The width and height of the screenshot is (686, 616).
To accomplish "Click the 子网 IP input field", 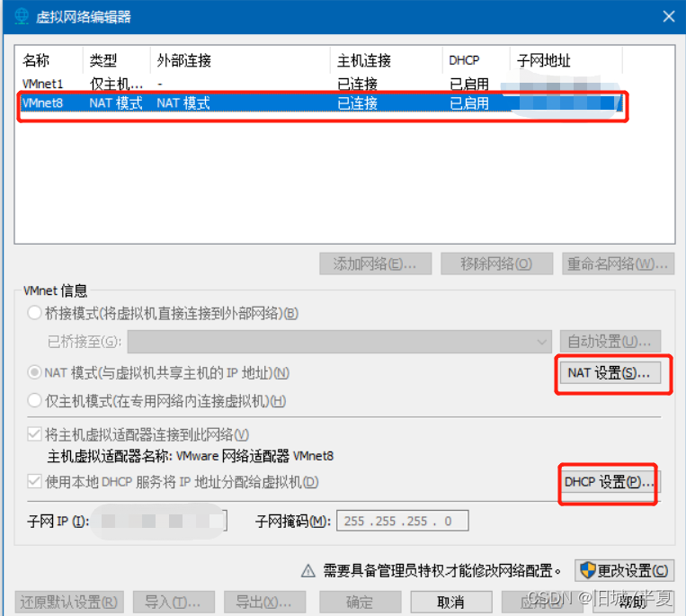I will 161,521.
